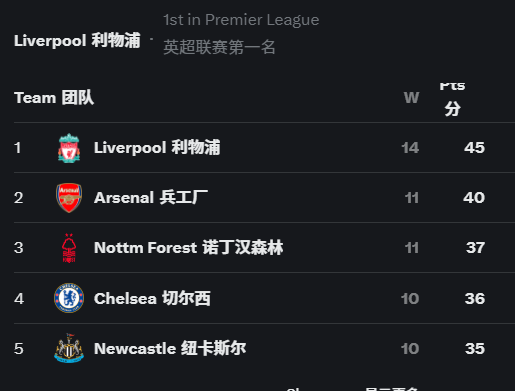
Task: Click Liverpool's 45 points value
Action: [x=474, y=148]
